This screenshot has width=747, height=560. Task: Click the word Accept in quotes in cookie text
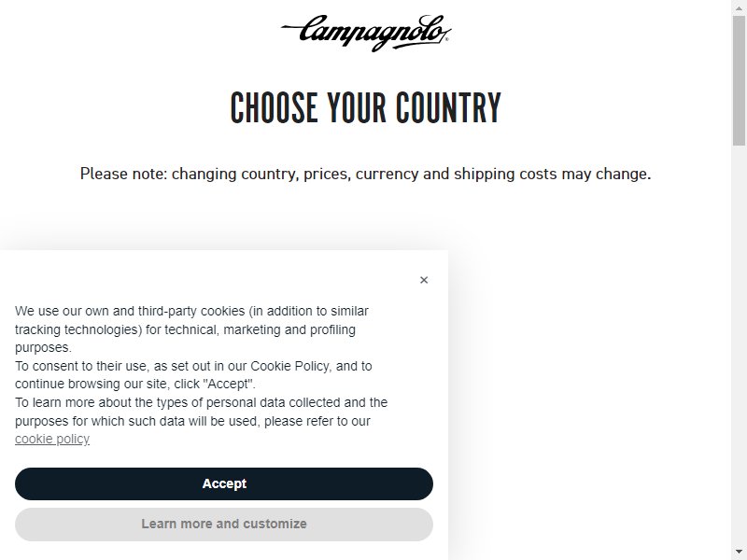pyautogui.click(x=229, y=384)
